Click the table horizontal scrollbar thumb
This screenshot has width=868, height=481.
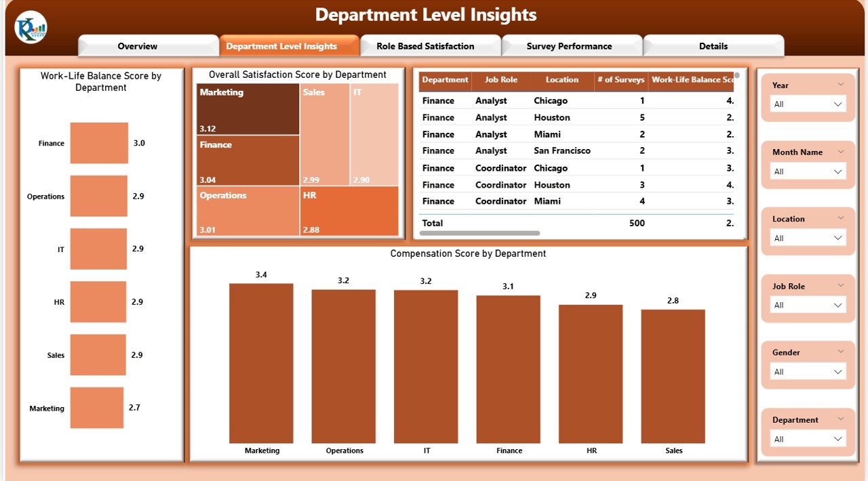(x=480, y=233)
